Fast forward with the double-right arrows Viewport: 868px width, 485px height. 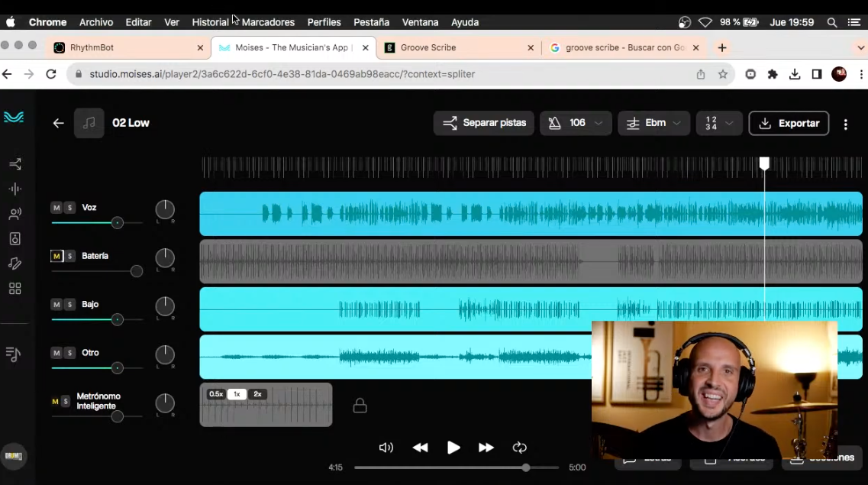pos(486,448)
